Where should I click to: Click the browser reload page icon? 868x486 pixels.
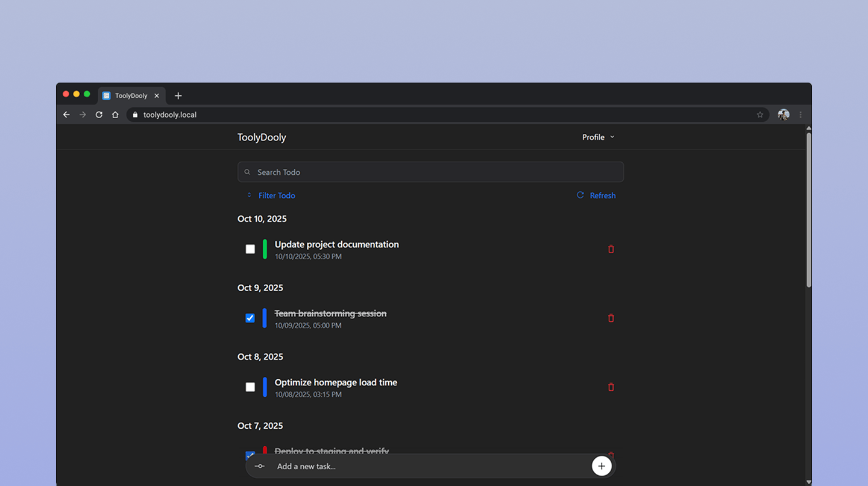point(99,115)
